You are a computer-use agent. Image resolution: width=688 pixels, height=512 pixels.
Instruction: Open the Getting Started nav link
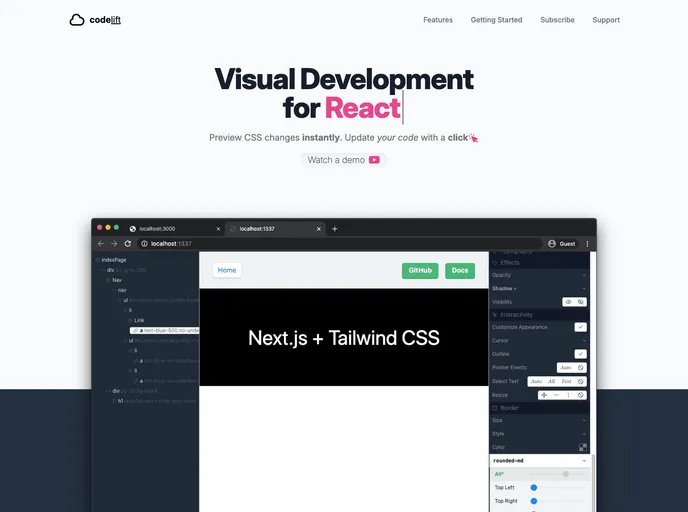pyautogui.click(x=496, y=20)
